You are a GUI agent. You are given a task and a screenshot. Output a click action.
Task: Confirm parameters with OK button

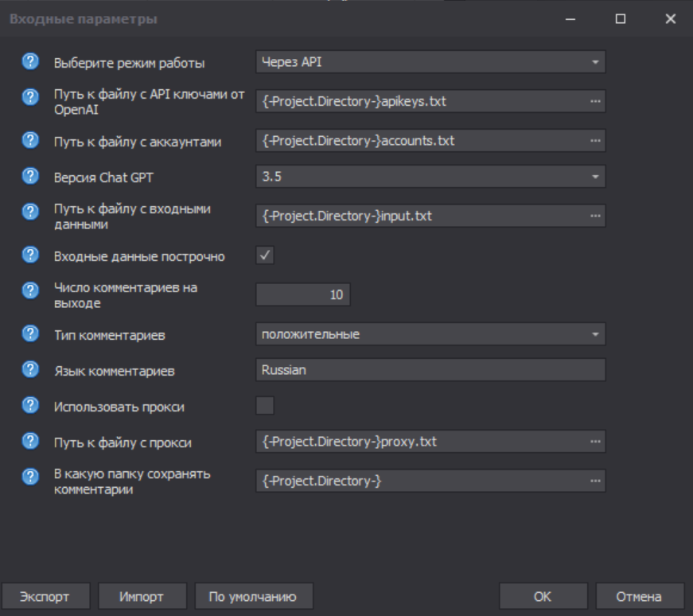coord(543,596)
